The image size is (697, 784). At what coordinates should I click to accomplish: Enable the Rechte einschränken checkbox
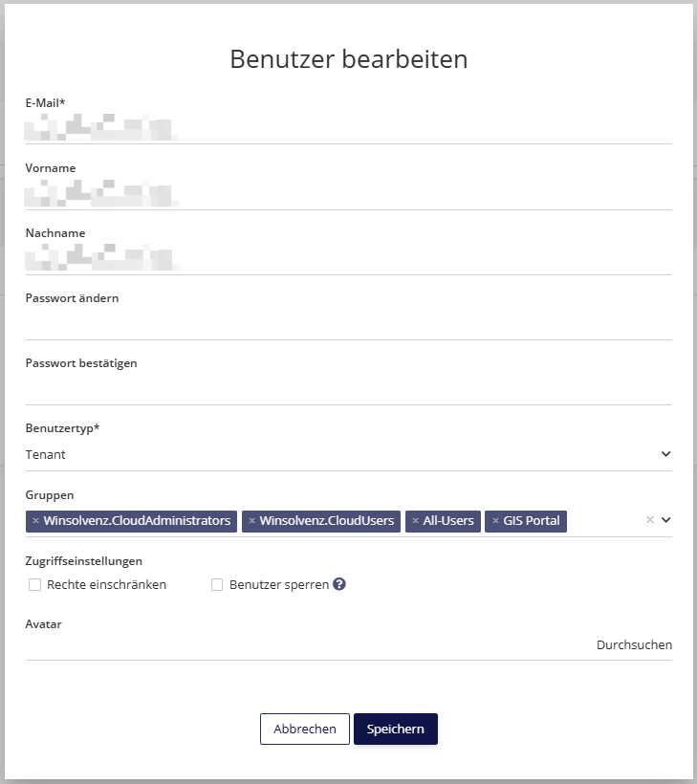coord(34,584)
